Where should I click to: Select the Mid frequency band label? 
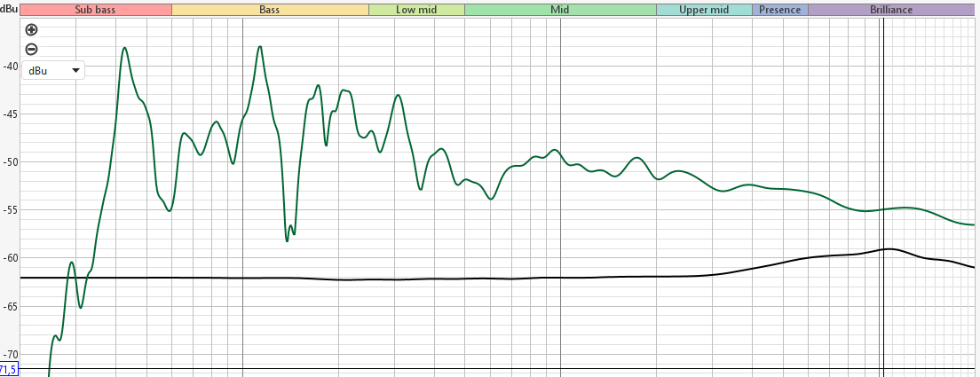click(x=560, y=10)
